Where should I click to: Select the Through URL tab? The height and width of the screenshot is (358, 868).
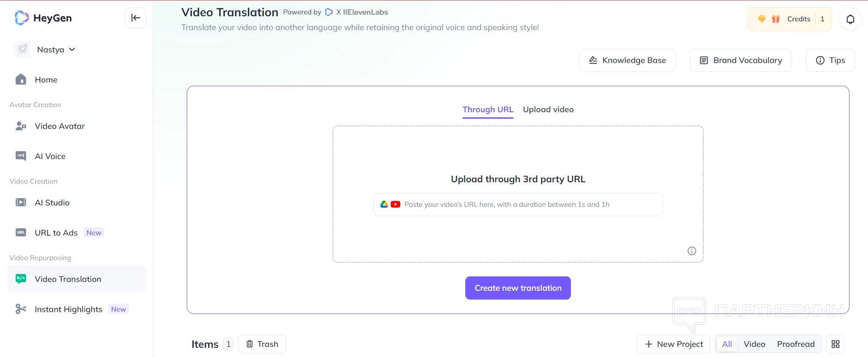point(488,109)
